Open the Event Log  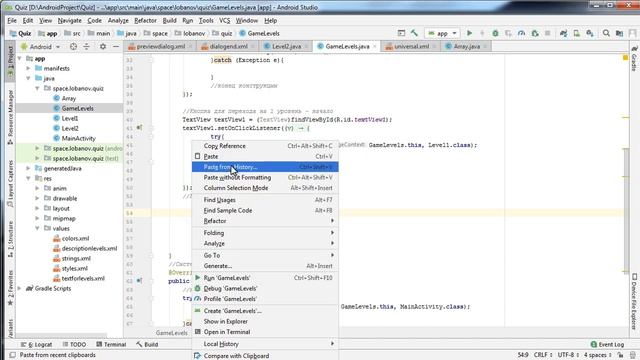point(607,344)
